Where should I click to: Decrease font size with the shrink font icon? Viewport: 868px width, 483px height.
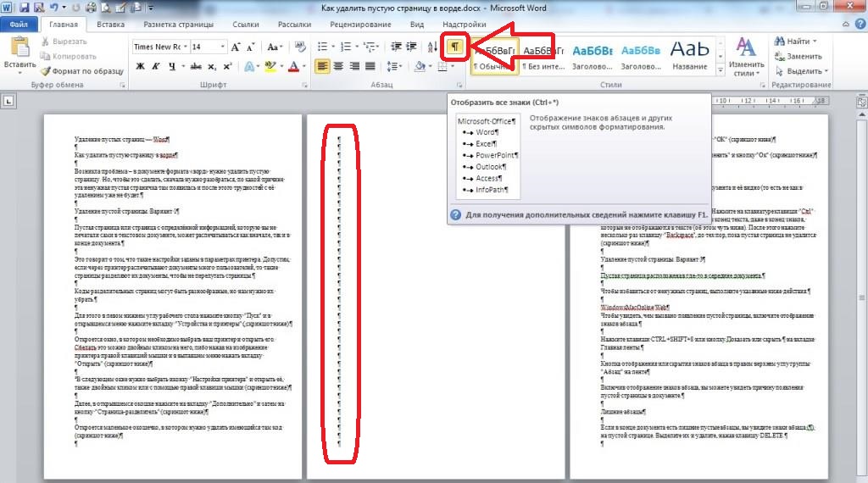[250, 47]
